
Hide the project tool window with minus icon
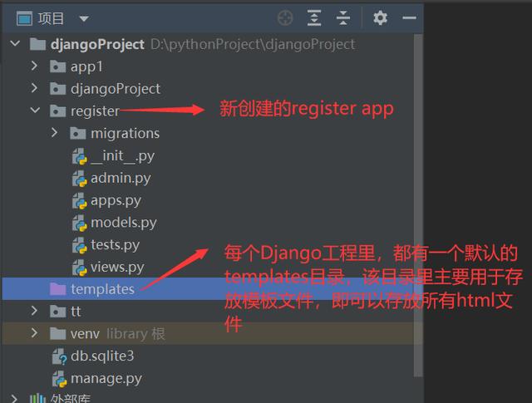[409, 18]
